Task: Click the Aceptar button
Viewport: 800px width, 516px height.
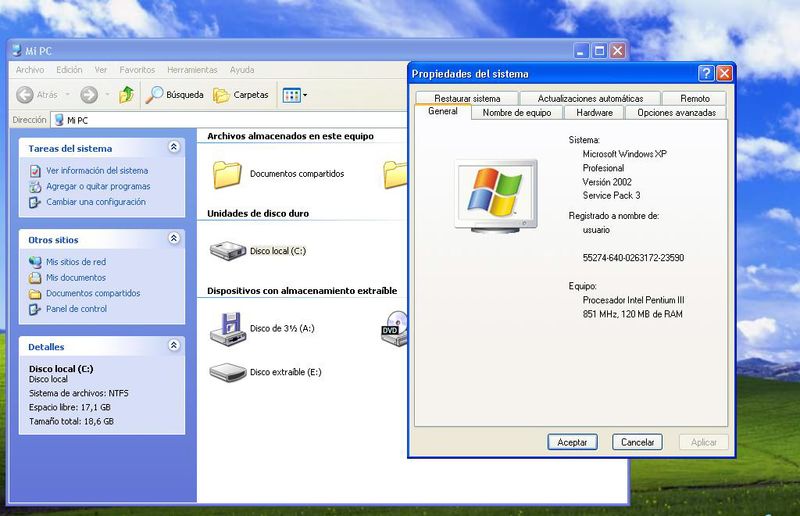Action: pyautogui.click(x=572, y=442)
